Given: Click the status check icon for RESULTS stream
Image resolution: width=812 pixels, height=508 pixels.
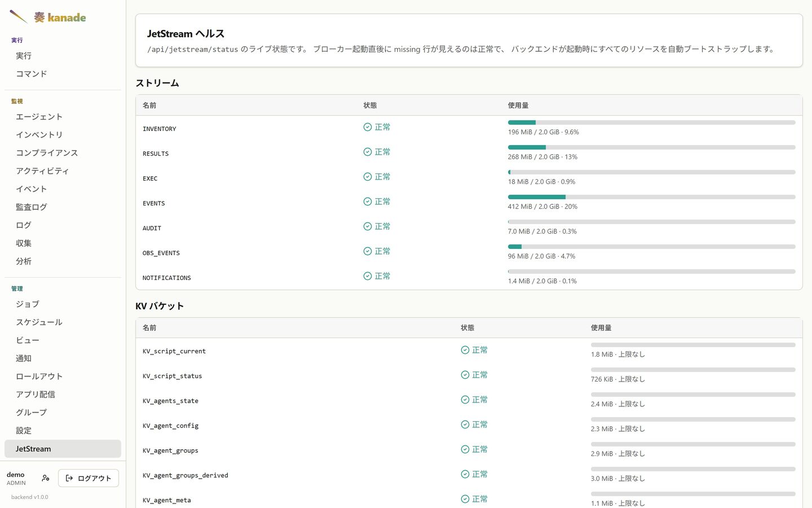Looking at the screenshot, I should click(368, 152).
